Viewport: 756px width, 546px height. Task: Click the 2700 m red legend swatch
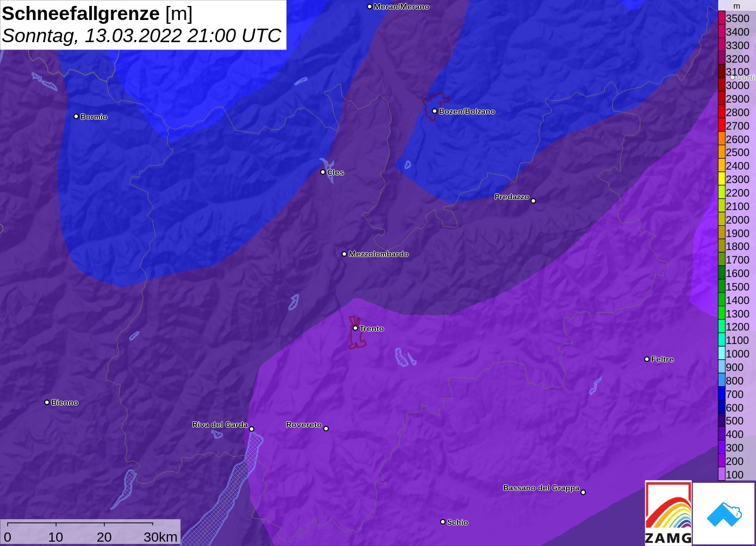coord(721,125)
